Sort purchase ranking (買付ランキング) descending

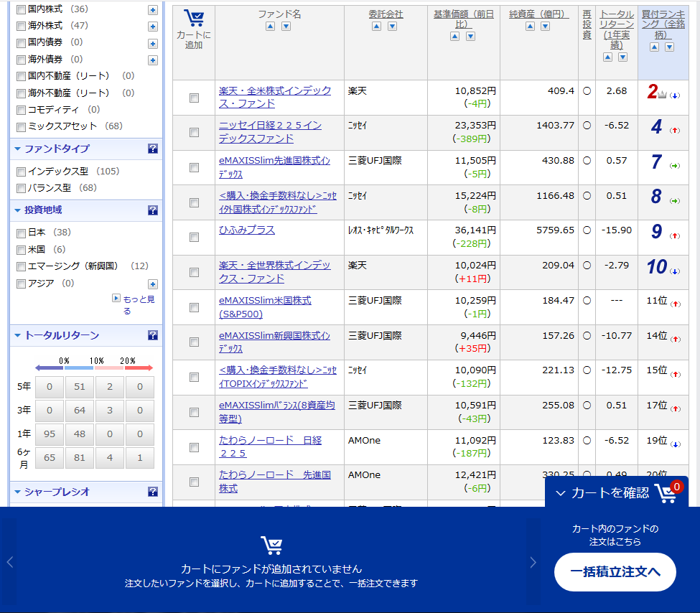670,47
